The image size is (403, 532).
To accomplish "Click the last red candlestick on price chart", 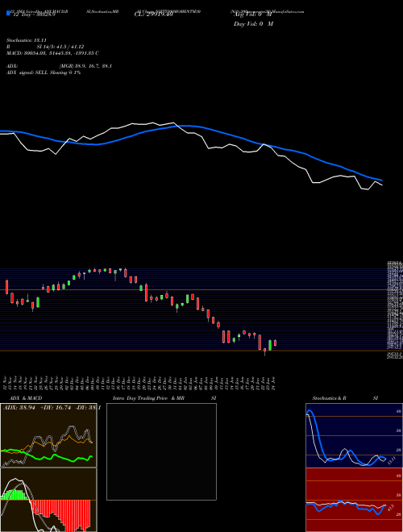I will tap(275, 343).
